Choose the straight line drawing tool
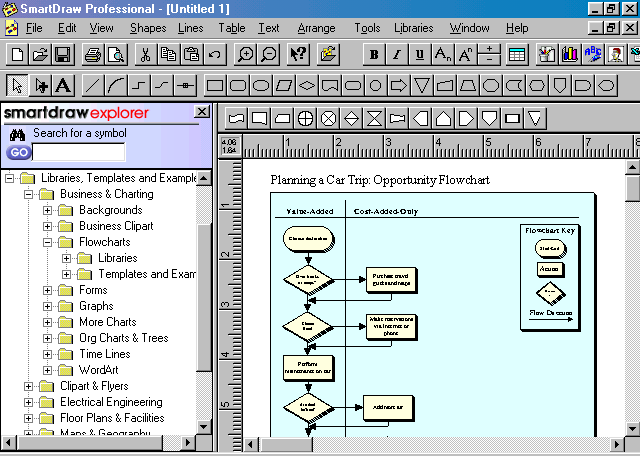Screen dimensions: 640x456 click(x=93, y=86)
